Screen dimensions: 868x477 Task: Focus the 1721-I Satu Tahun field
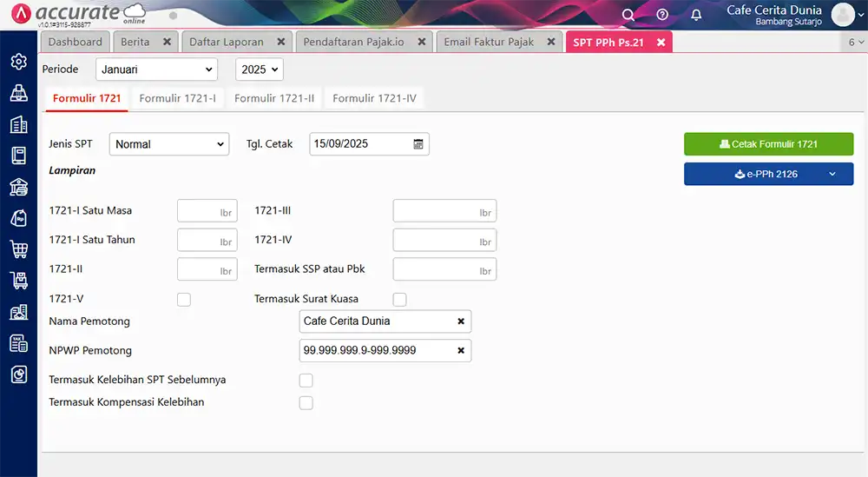point(207,241)
